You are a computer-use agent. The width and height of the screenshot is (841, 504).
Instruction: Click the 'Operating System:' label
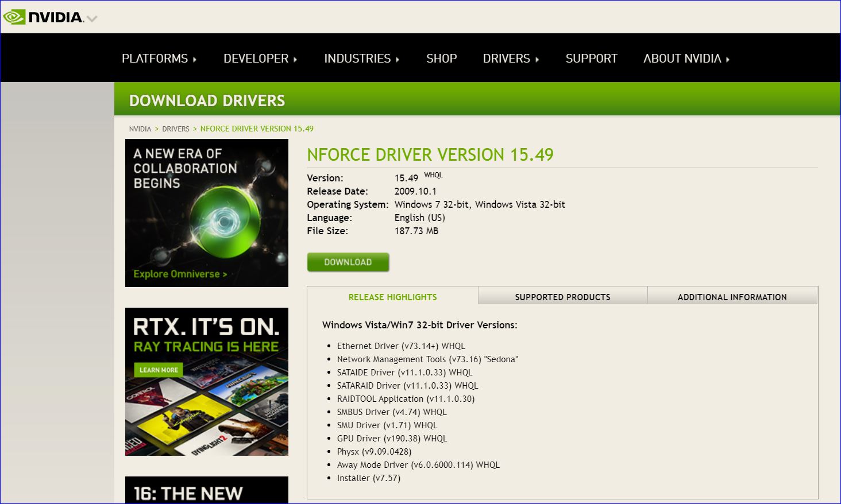click(x=348, y=204)
